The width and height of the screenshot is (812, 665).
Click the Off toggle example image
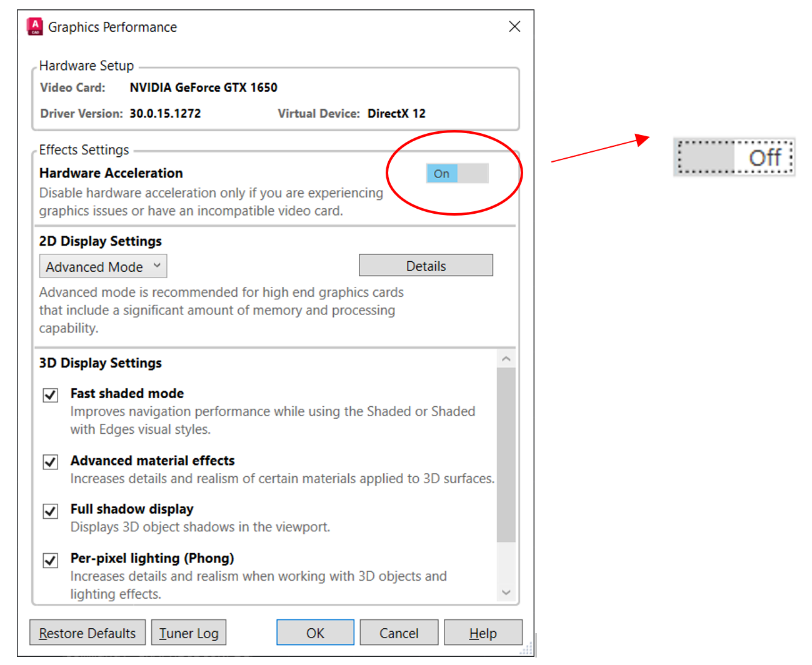[x=734, y=157]
